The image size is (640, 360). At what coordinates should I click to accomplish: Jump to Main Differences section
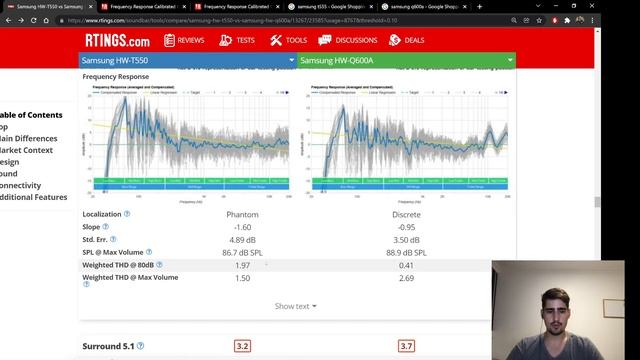tap(29, 138)
